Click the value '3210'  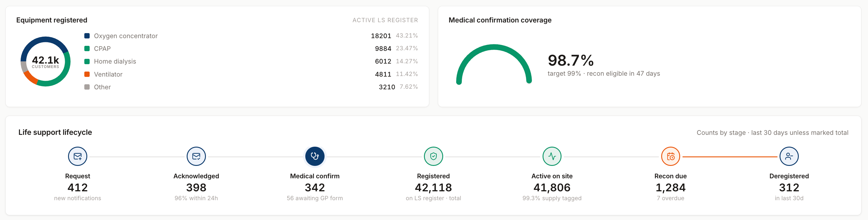pos(387,87)
